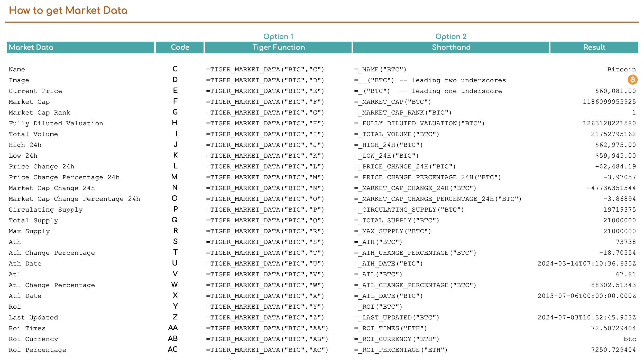Click the =TIGER_MARKET_DATA("BTC","C") formula
Image resolution: width=644 pixels, height=360 pixels.
tap(265, 69)
